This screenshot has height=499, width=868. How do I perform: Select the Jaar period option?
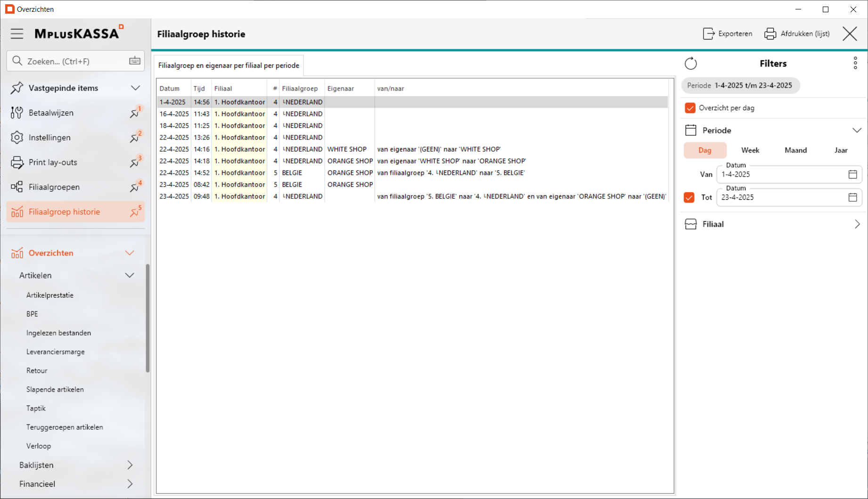(841, 150)
